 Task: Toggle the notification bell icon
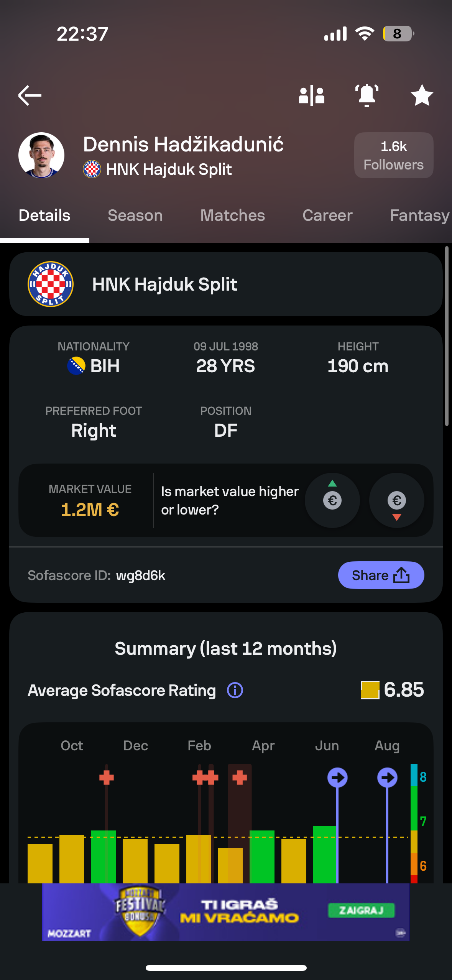click(x=367, y=95)
